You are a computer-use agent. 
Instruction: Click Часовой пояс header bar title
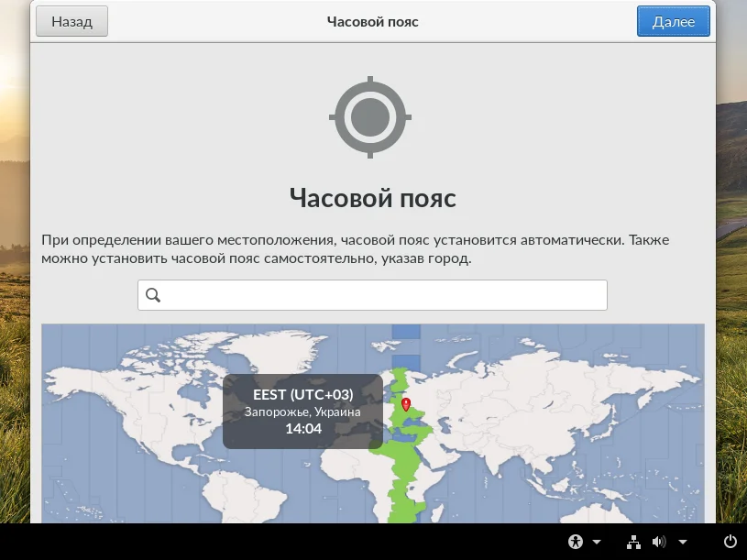click(372, 22)
